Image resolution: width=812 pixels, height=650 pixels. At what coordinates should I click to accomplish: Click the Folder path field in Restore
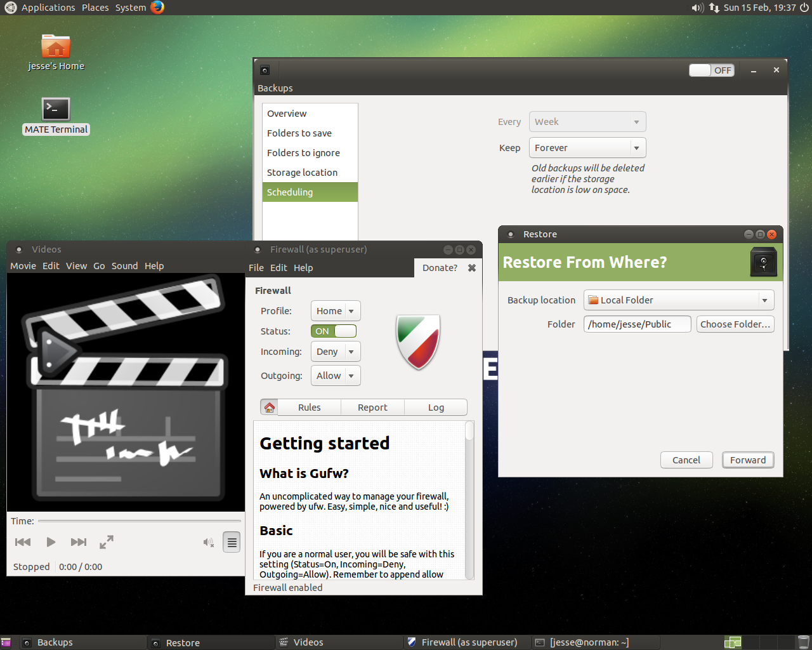pos(637,324)
